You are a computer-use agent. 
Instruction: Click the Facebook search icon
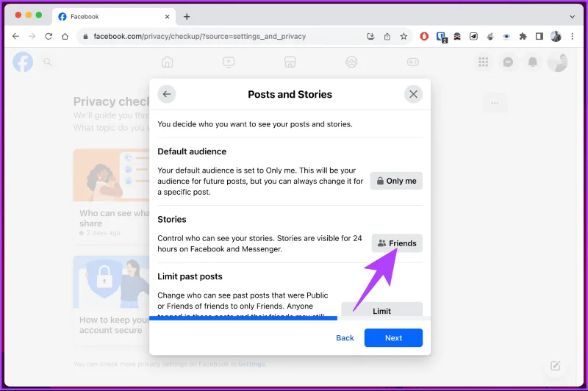click(47, 62)
